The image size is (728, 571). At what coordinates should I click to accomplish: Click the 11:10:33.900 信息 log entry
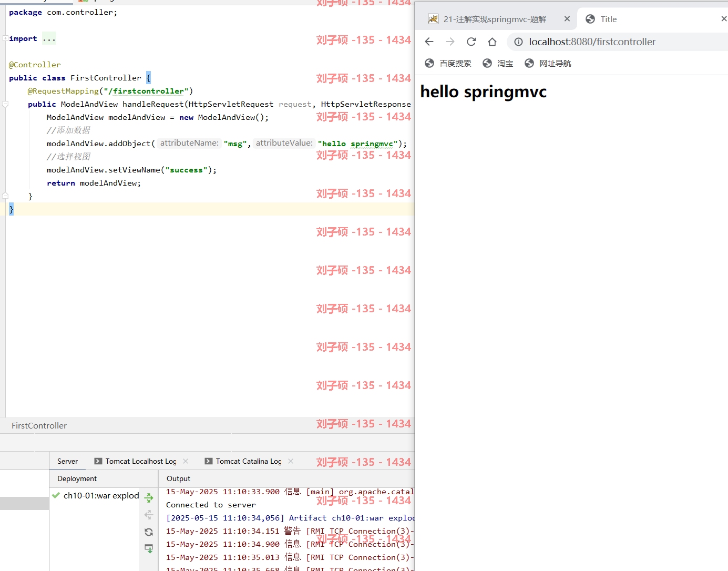click(x=290, y=492)
